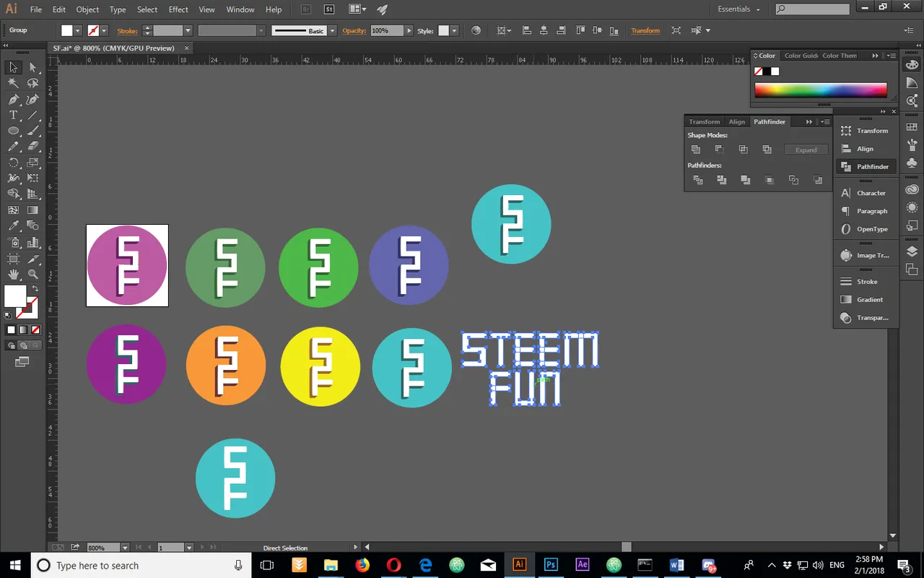Screen dimensions: 924x578
Task: Select the Lasso tool
Action: point(32,83)
